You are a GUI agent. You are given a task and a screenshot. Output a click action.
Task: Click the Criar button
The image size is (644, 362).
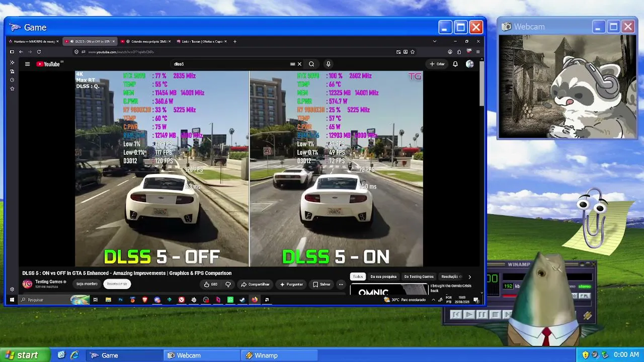[437, 64]
